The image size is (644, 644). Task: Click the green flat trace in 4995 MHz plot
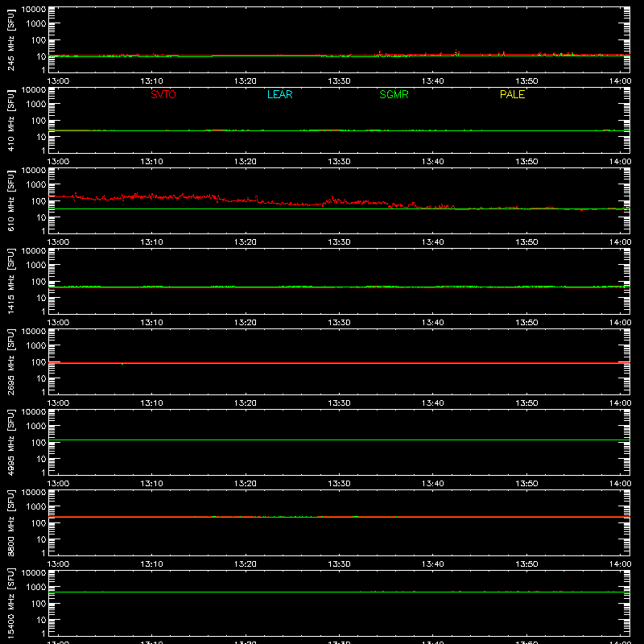pos(339,440)
